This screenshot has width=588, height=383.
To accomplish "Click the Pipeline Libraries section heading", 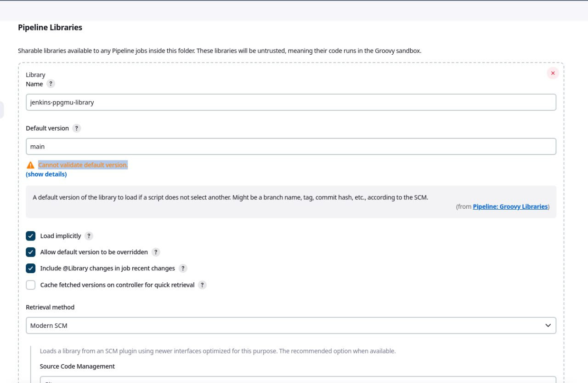I will (x=50, y=28).
